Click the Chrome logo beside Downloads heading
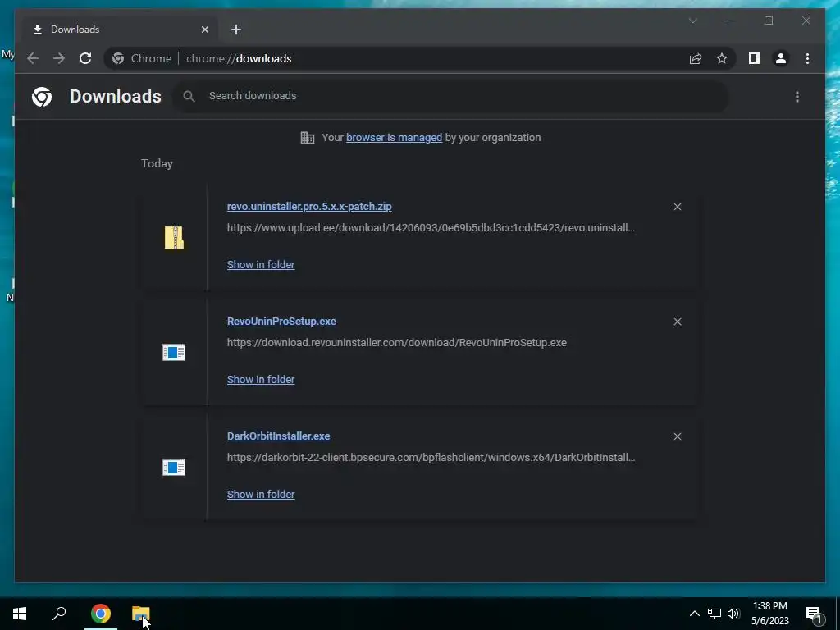This screenshot has height=630, width=840. point(42,97)
